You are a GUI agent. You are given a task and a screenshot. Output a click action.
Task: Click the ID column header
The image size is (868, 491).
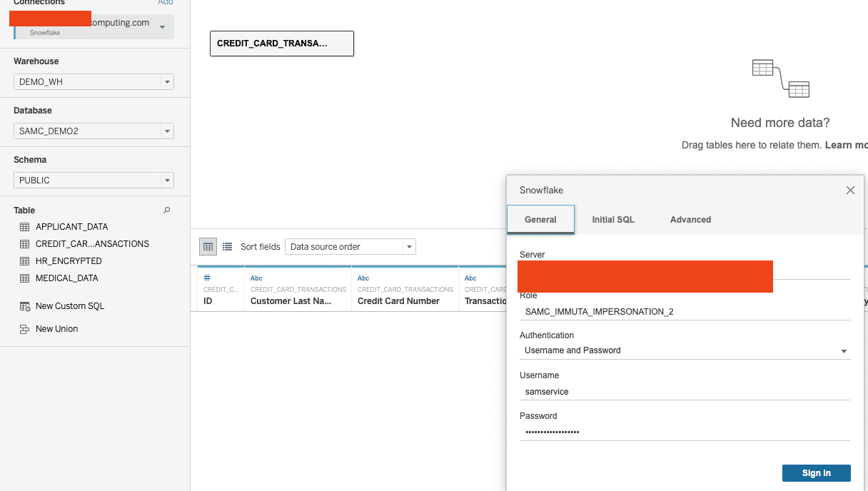click(208, 301)
